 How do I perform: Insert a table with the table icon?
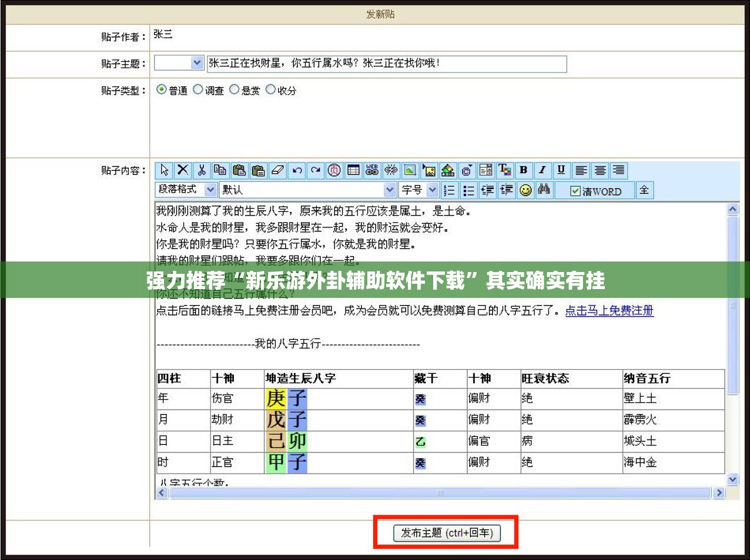pos(353,170)
